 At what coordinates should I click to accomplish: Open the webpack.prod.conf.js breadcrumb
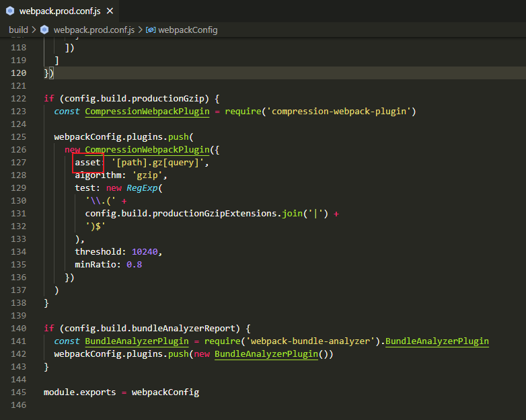pyautogui.click(x=94, y=30)
